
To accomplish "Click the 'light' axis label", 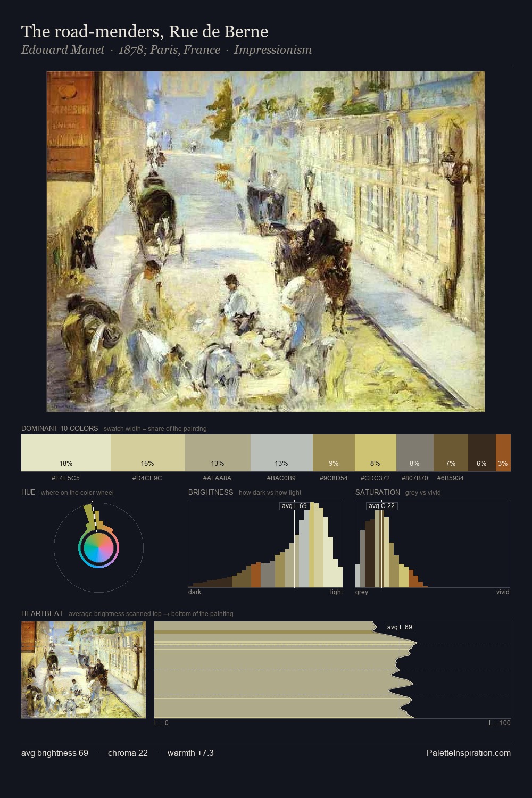I will pyautogui.click(x=337, y=592).
